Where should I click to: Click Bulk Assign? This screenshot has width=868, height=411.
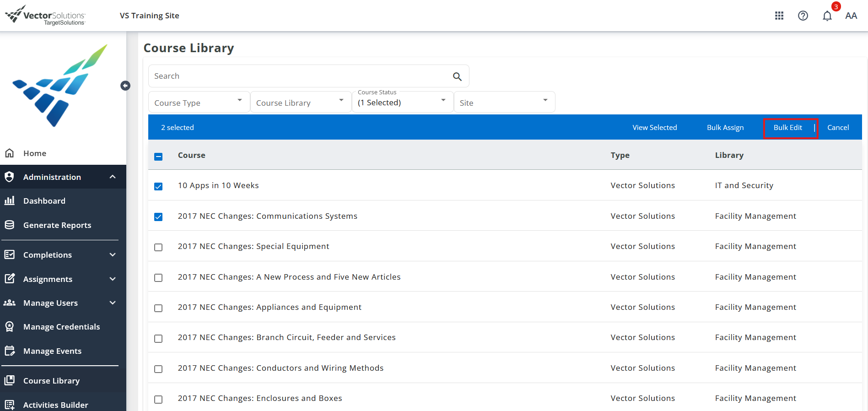725,127
